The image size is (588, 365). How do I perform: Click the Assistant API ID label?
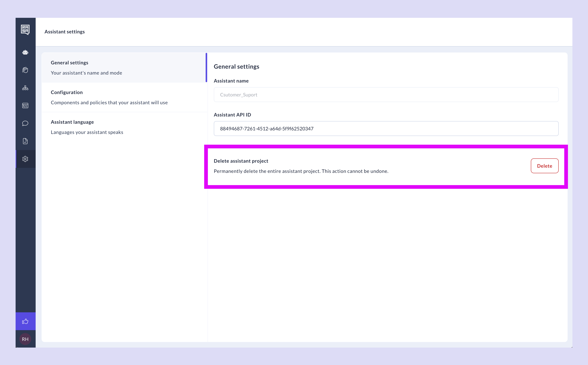tap(232, 115)
